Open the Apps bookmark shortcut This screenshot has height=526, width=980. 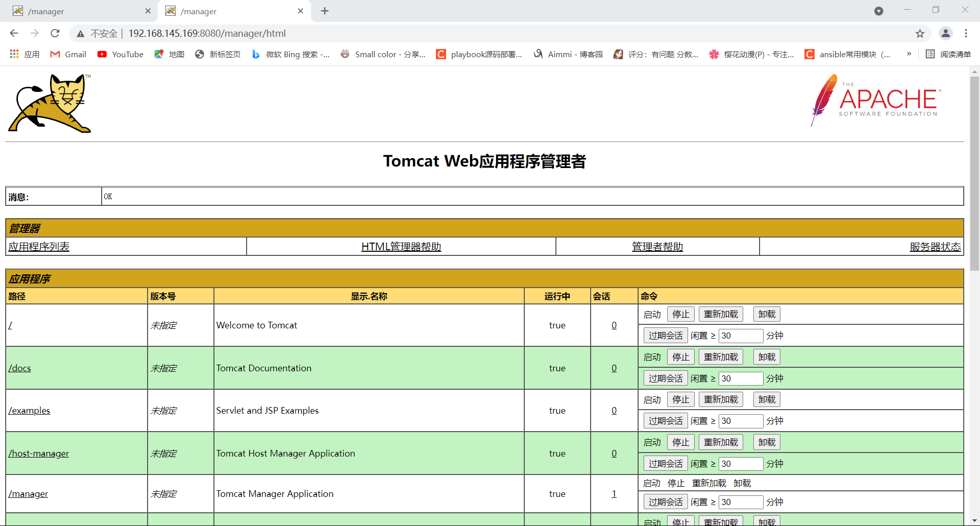pyautogui.click(x=24, y=54)
